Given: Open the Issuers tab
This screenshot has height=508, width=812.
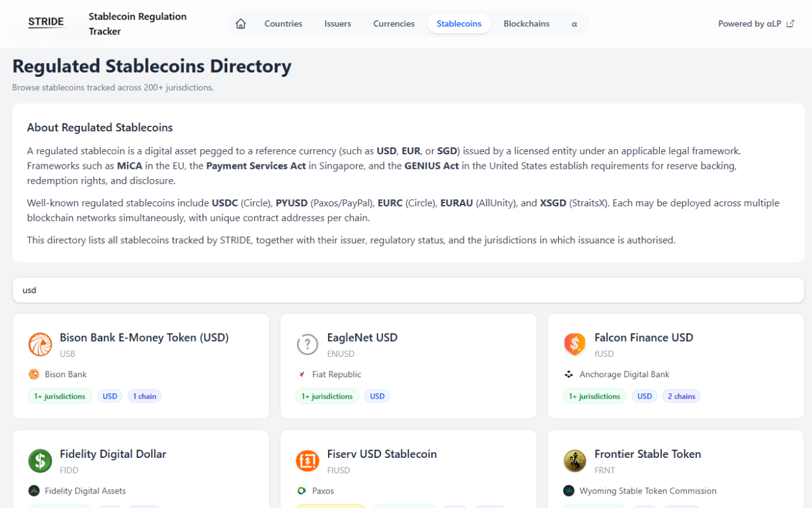Looking at the screenshot, I should coord(337,23).
